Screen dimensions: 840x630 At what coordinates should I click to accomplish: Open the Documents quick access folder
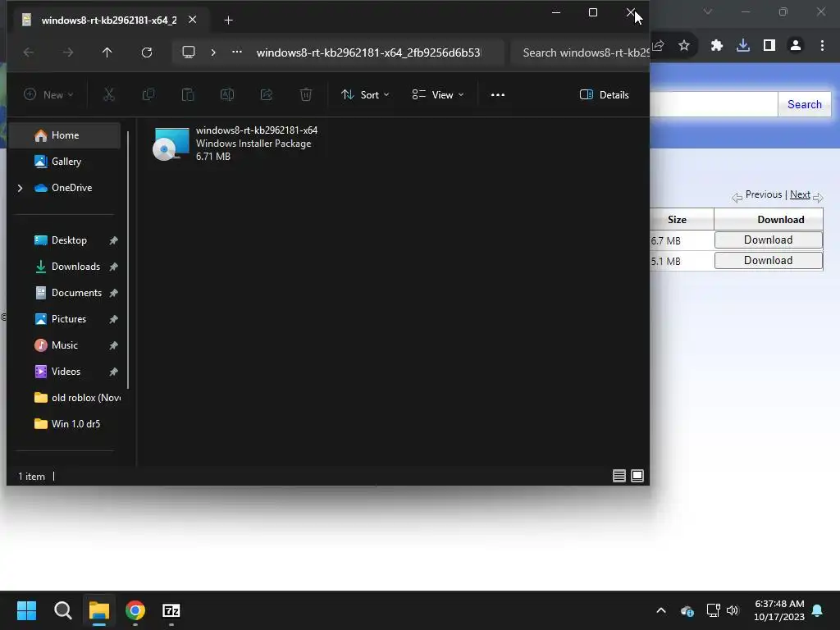76,293
